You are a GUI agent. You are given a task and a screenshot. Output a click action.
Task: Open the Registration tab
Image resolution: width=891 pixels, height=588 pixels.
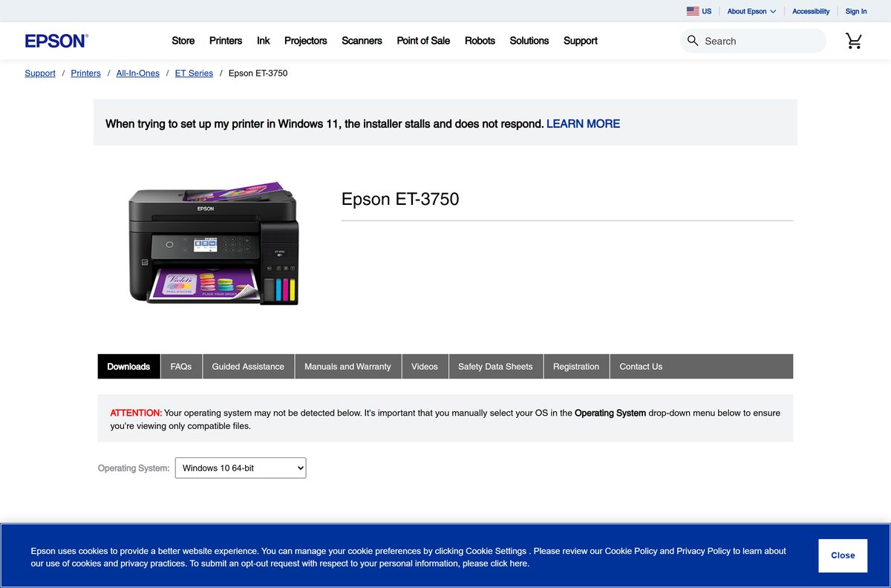tap(576, 366)
